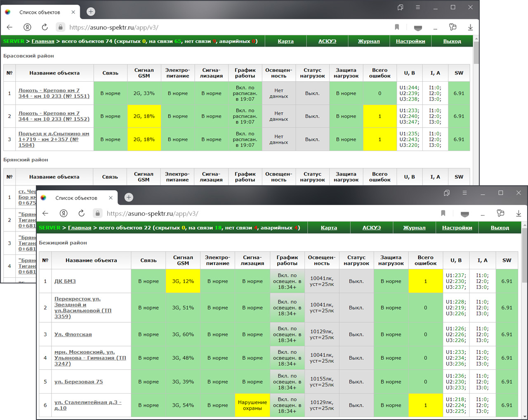Click the Бежицкий район heading
This screenshot has height=420, width=528.
pos(63,243)
